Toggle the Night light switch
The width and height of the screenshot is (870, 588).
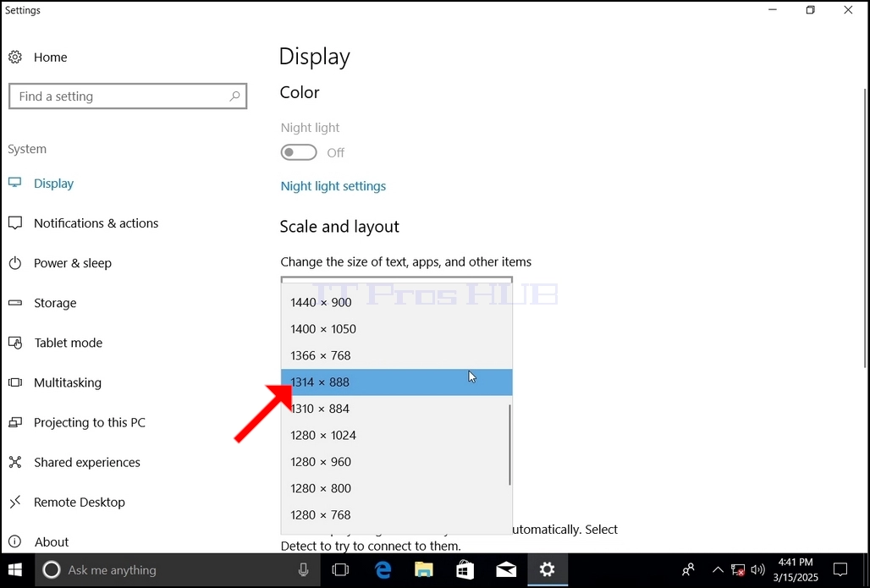pos(299,152)
